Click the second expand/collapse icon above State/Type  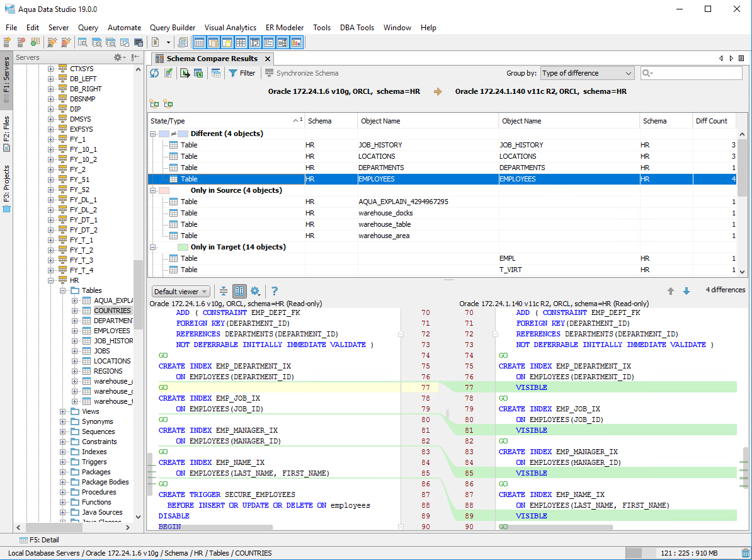click(x=168, y=104)
